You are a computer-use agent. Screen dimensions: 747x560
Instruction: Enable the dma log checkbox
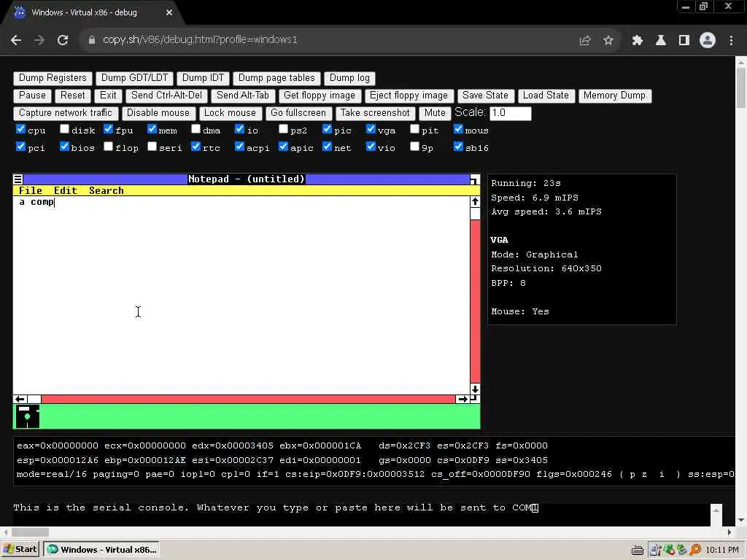coord(196,129)
